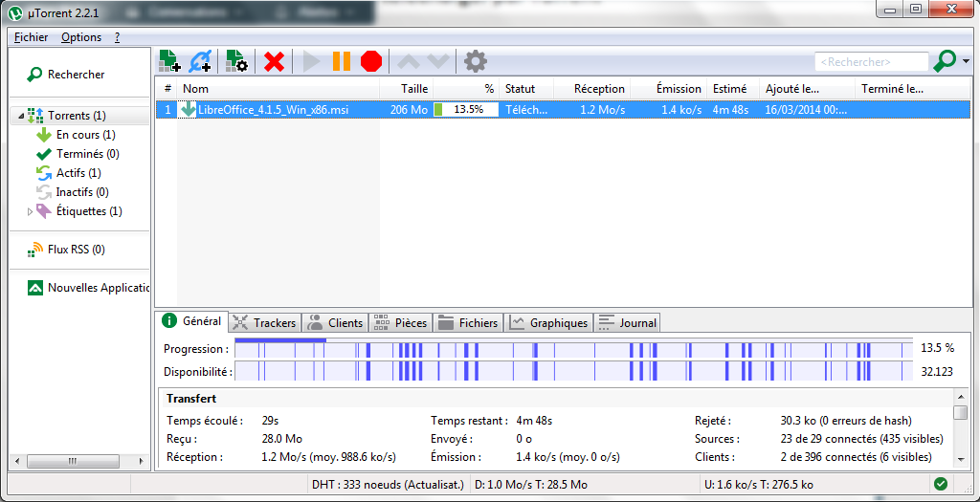Click the DHT : 333 noeuds status

point(388,485)
